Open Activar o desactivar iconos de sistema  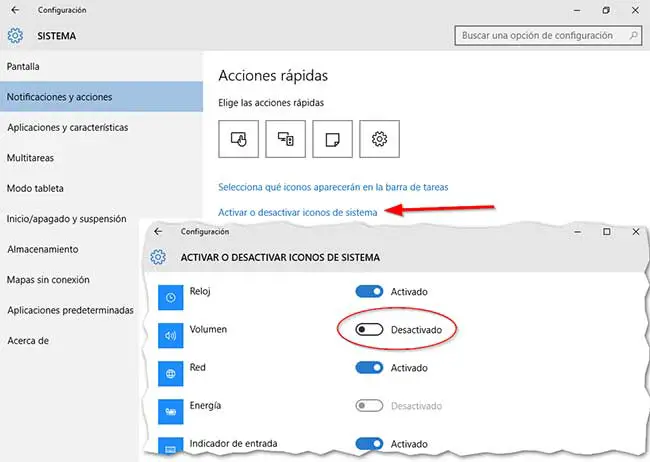pos(297,212)
